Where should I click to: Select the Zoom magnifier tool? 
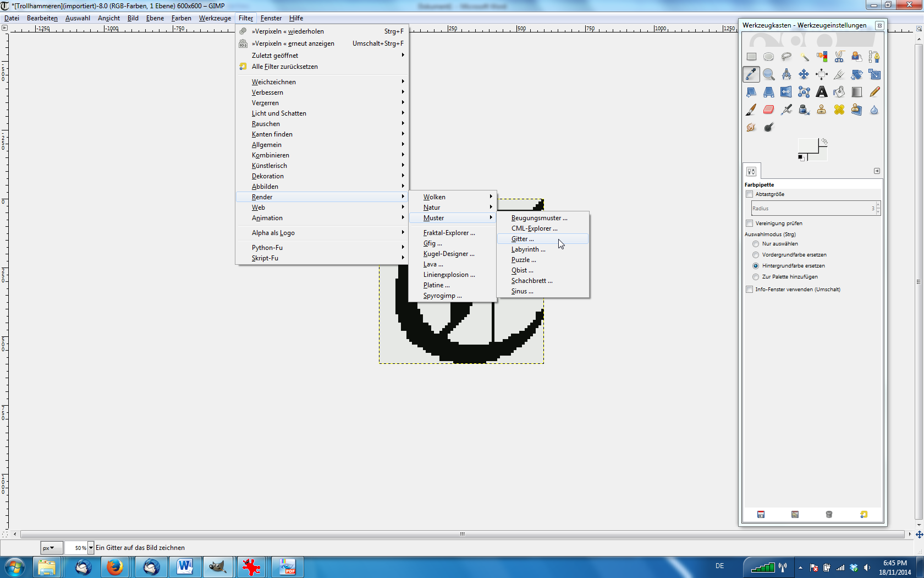769,74
